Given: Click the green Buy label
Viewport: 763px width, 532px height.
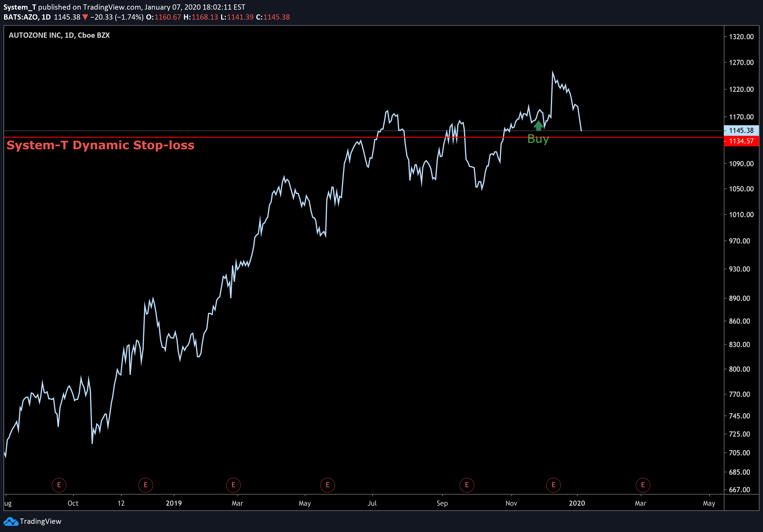Looking at the screenshot, I should tap(538, 139).
